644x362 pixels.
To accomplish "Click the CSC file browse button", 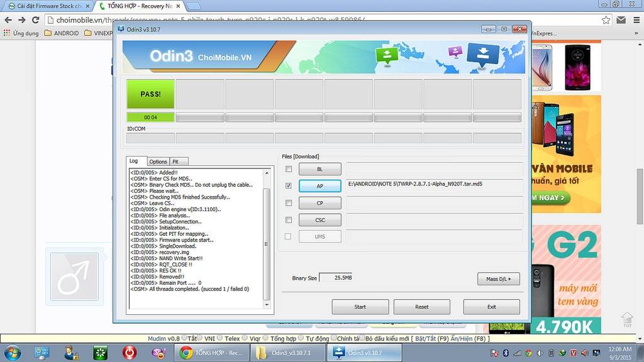I will point(320,220).
